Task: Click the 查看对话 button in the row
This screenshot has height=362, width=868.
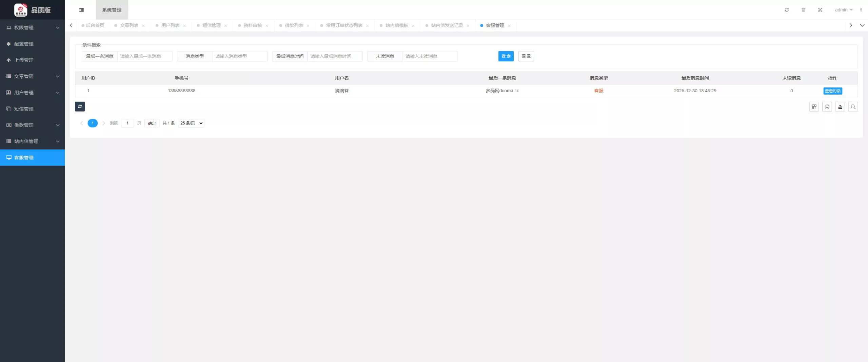Action: (832, 91)
